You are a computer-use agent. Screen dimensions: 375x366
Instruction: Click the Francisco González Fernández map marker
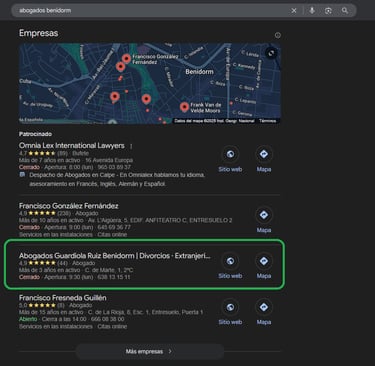(x=126, y=59)
